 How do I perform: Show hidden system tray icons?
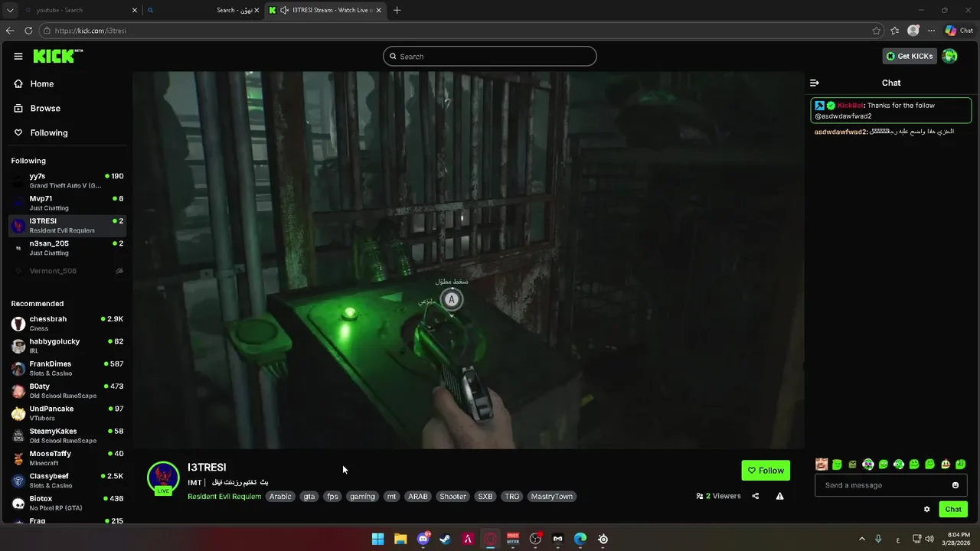861,539
